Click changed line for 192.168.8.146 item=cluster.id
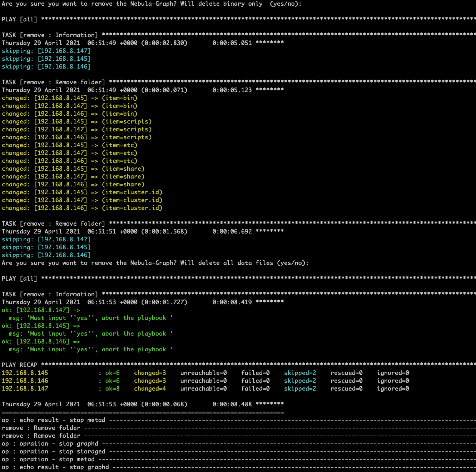The width and height of the screenshot is (476, 472). [82, 208]
